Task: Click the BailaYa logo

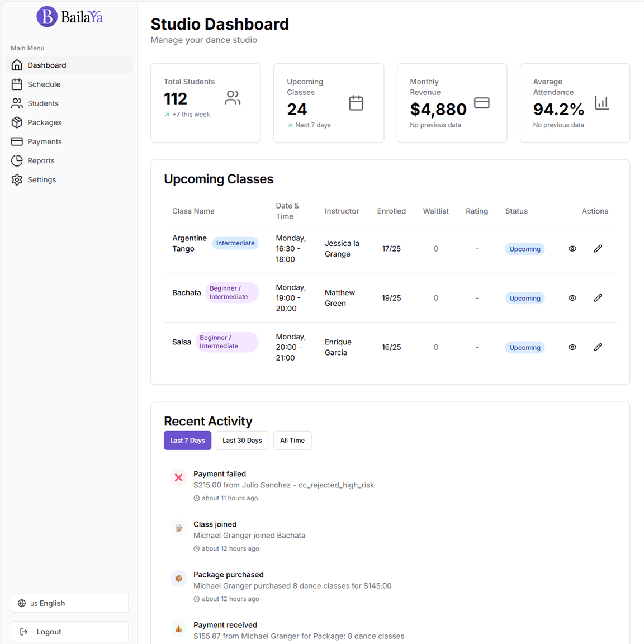Action: (69, 17)
